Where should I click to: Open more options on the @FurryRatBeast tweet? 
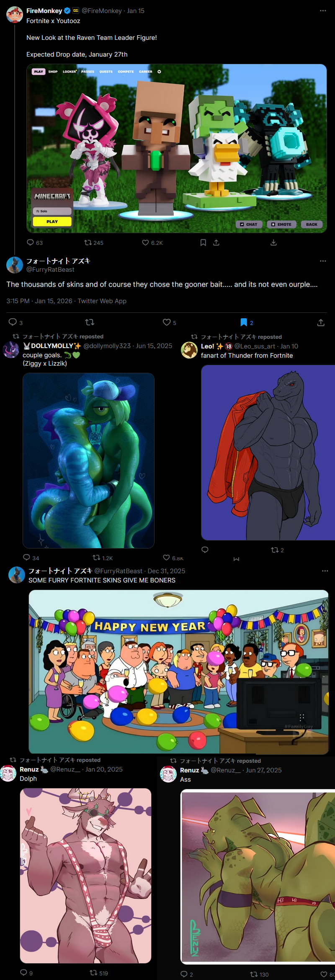coord(323,261)
